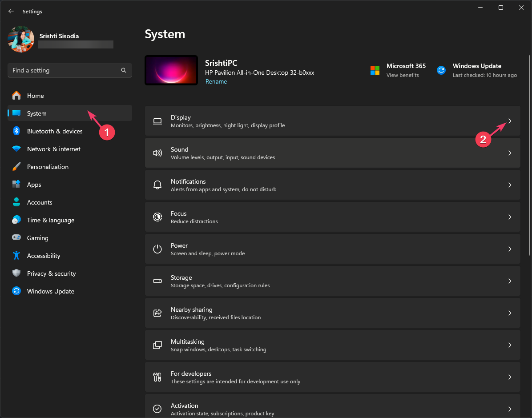Click the search magnifier icon
This screenshot has height=418, width=532.
pos(124,70)
